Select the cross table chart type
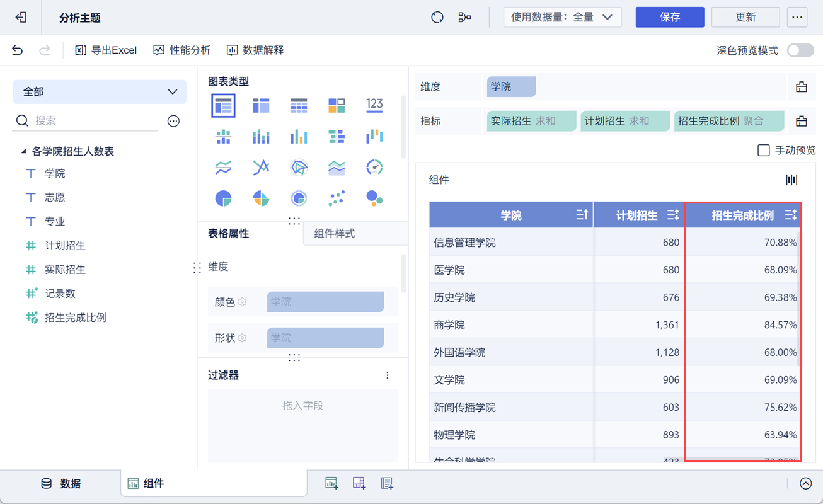The image size is (823, 504). (x=261, y=105)
